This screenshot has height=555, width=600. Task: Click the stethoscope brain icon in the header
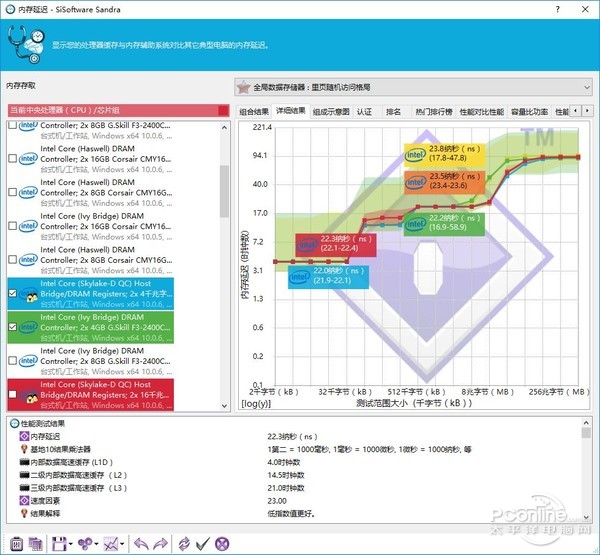tap(26, 44)
